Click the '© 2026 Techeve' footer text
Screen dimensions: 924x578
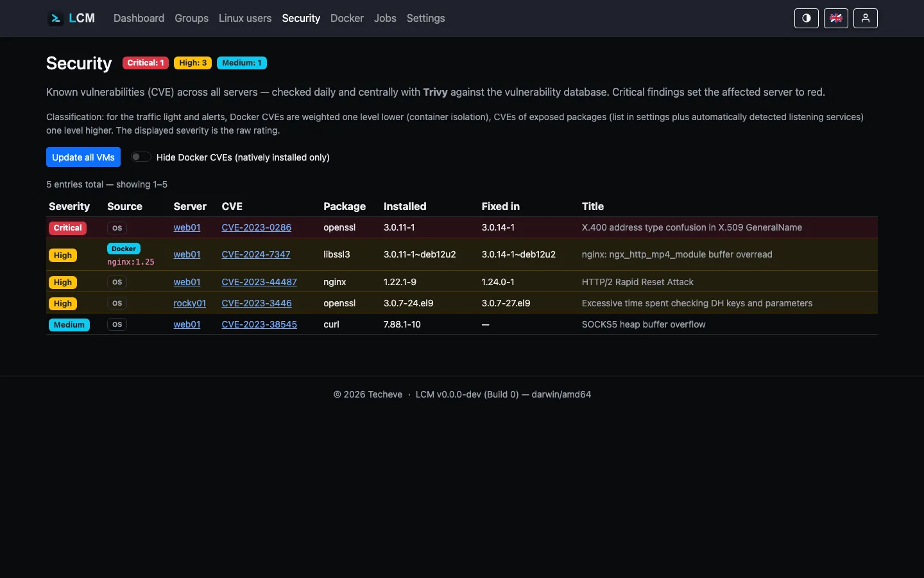(x=368, y=394)
